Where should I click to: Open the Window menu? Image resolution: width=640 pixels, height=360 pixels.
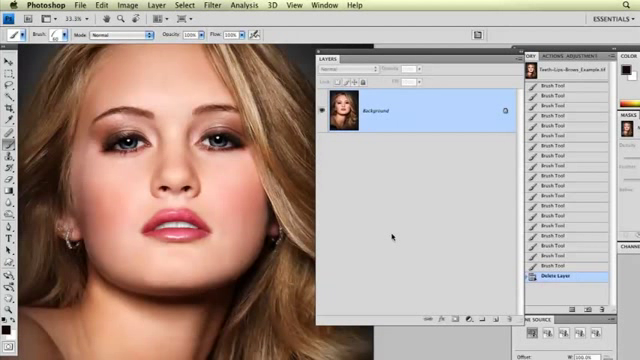[x=324, y=5]
